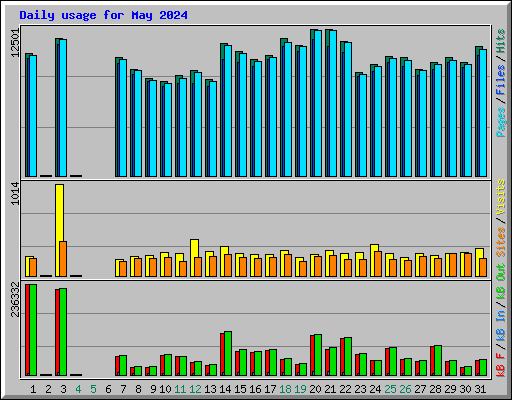Click the cyan hits bar for day 7

(x=123, y=118)
